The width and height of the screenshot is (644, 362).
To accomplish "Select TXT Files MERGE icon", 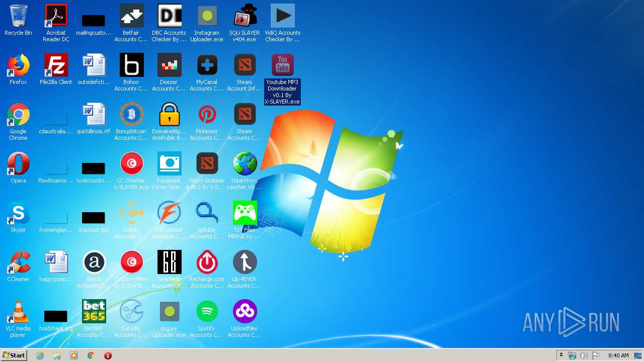I will 245,220.
